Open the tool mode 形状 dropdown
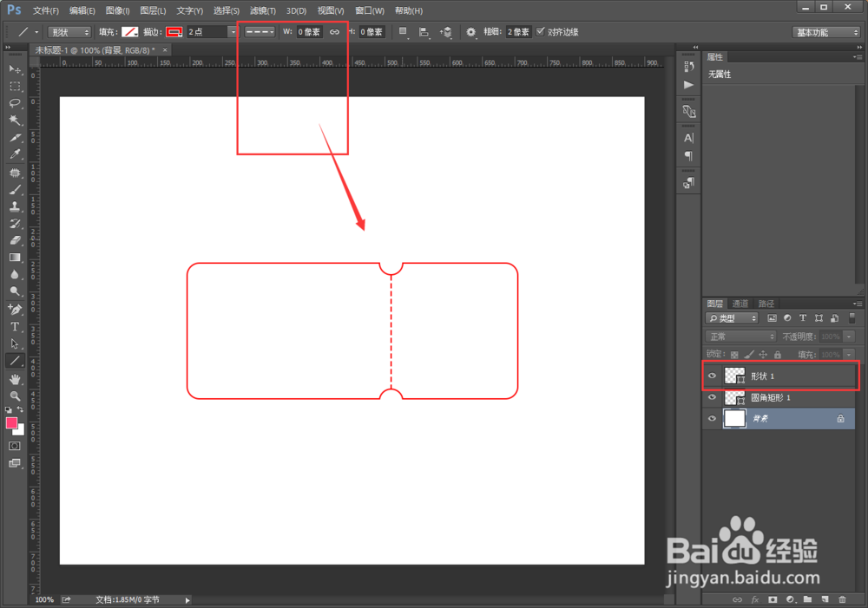 pos(69,32)
